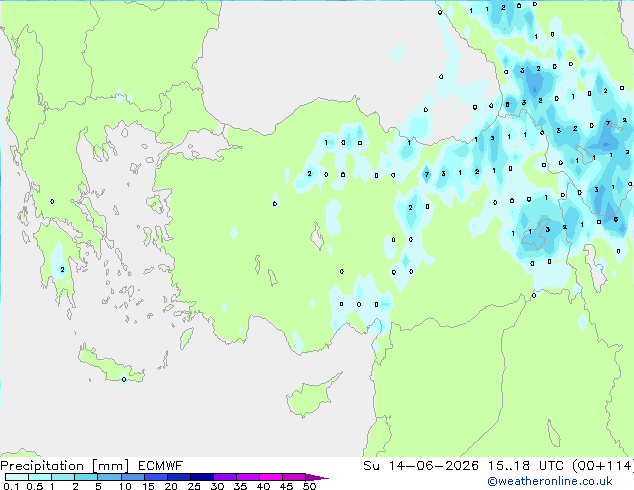
Task: Pick the 5–10 mm legend swatch
Action: 109,477
